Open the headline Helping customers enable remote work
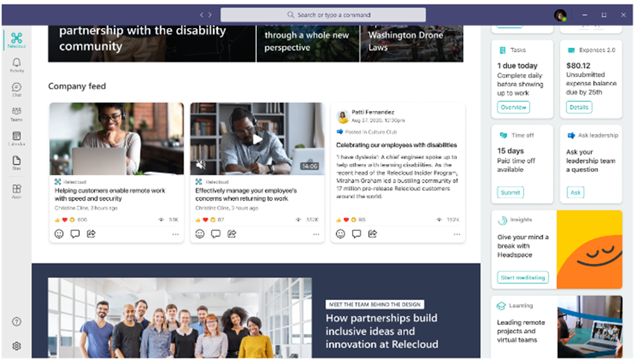This screenshot has width=637, height=364. tap(110, 194)
